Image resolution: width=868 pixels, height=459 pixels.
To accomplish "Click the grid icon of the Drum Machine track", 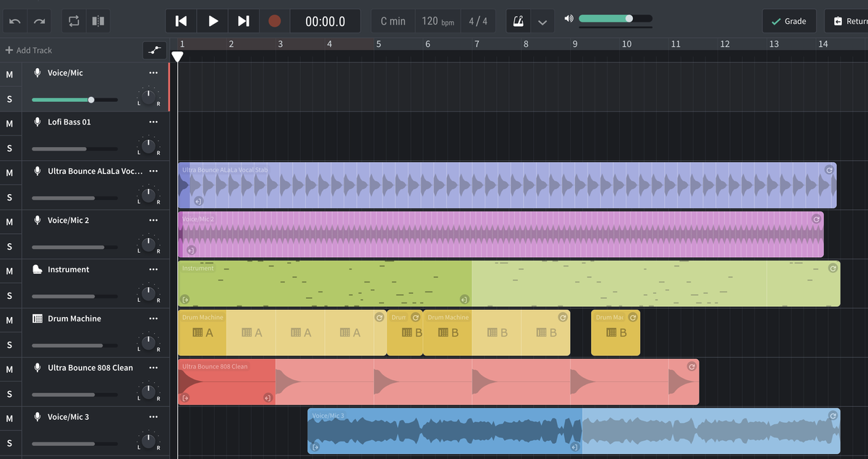I will coord(38,319).
